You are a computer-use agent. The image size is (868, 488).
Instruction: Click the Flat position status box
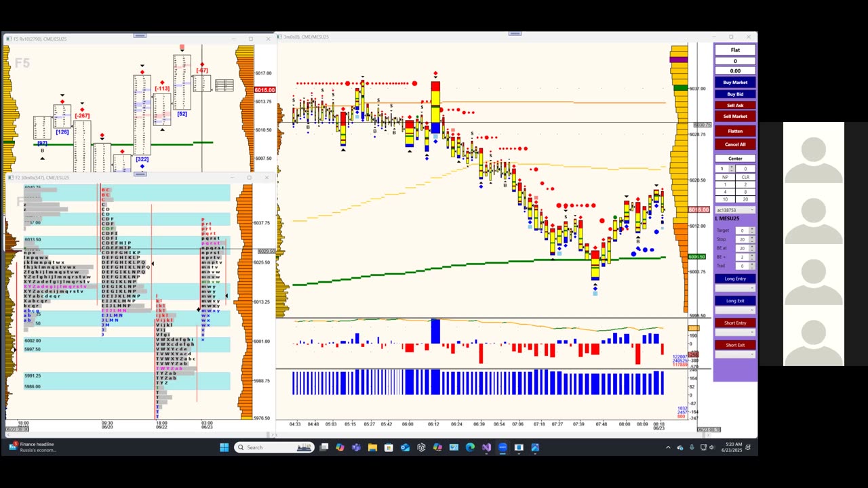coord(735,50)
